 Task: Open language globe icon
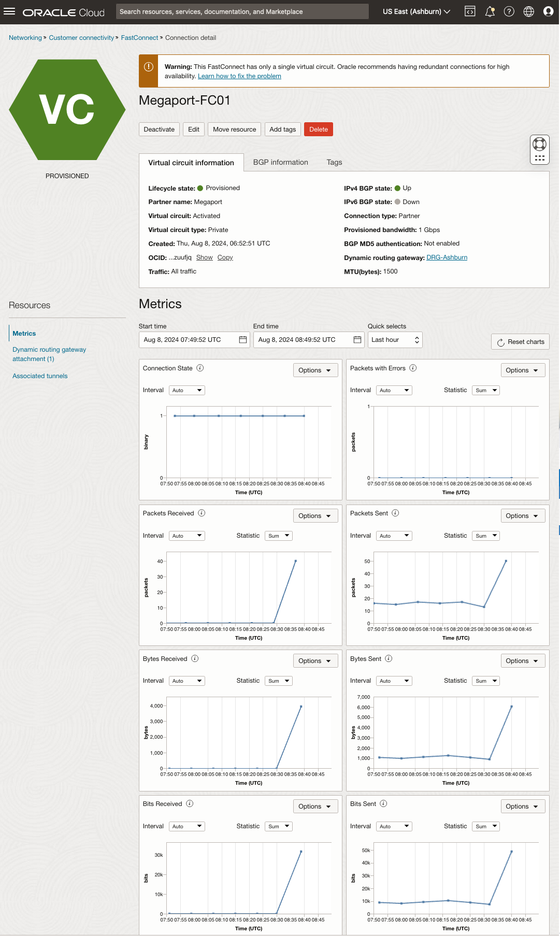pos(529,11)
